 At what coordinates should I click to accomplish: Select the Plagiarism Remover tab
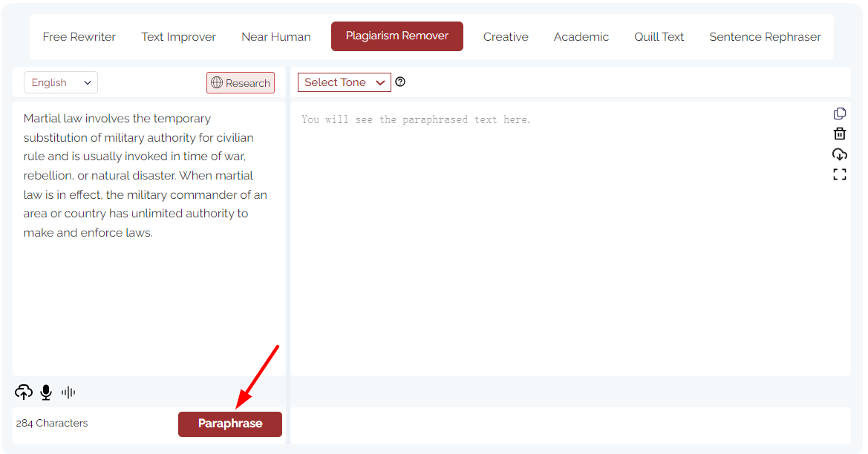coord(397,36)
